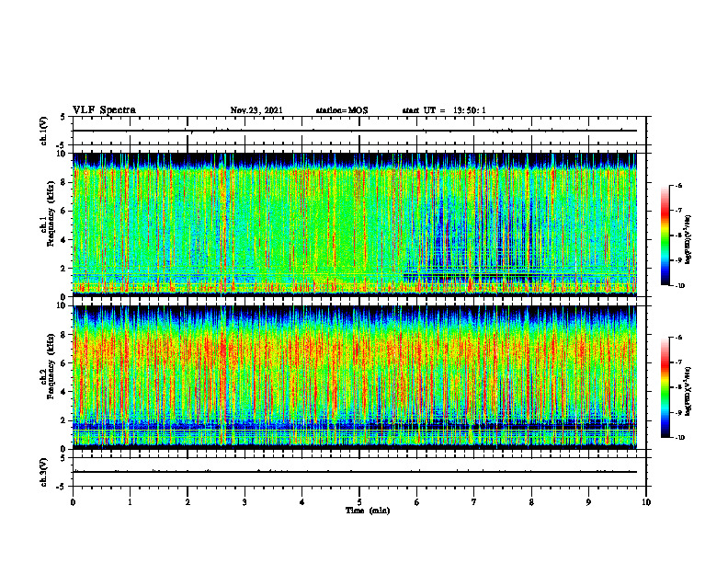Click the "ch.3(V)" waveform axis label
The height and width of the screenshot is (563, 728).
[43, 472]
